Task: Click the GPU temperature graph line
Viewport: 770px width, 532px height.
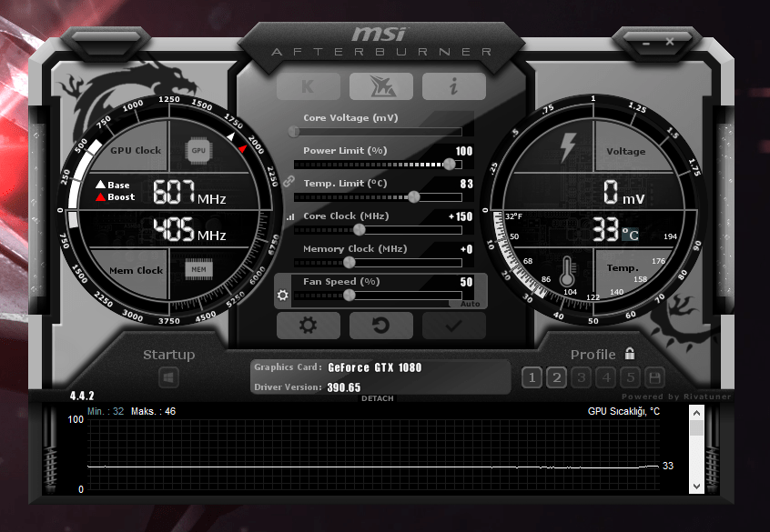Action: click(x=373, y=467)
